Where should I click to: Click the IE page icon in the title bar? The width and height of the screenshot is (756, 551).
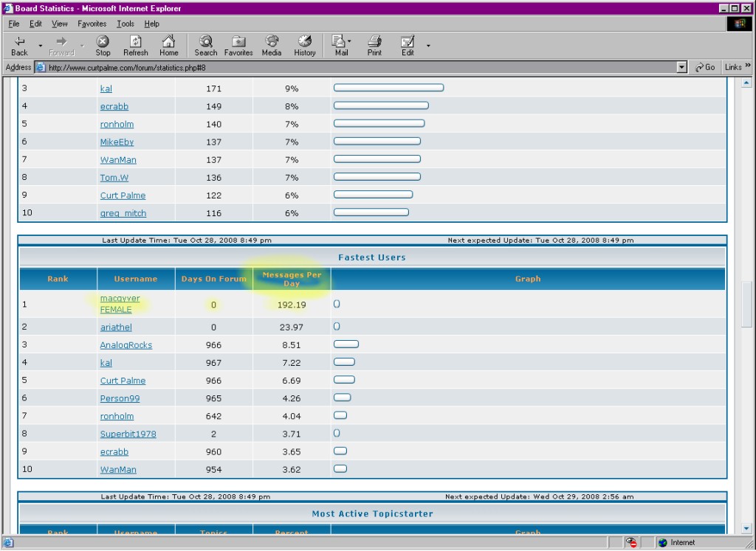click(x=7, y=8)
